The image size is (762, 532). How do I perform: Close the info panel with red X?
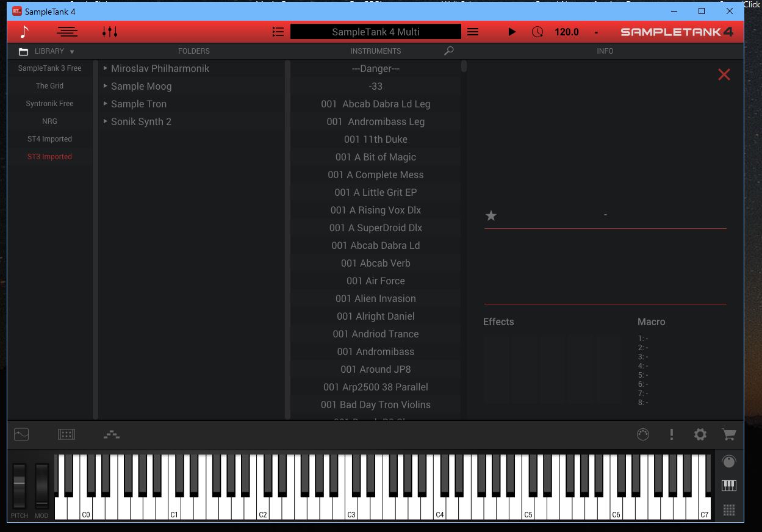[x=724, y=74]
